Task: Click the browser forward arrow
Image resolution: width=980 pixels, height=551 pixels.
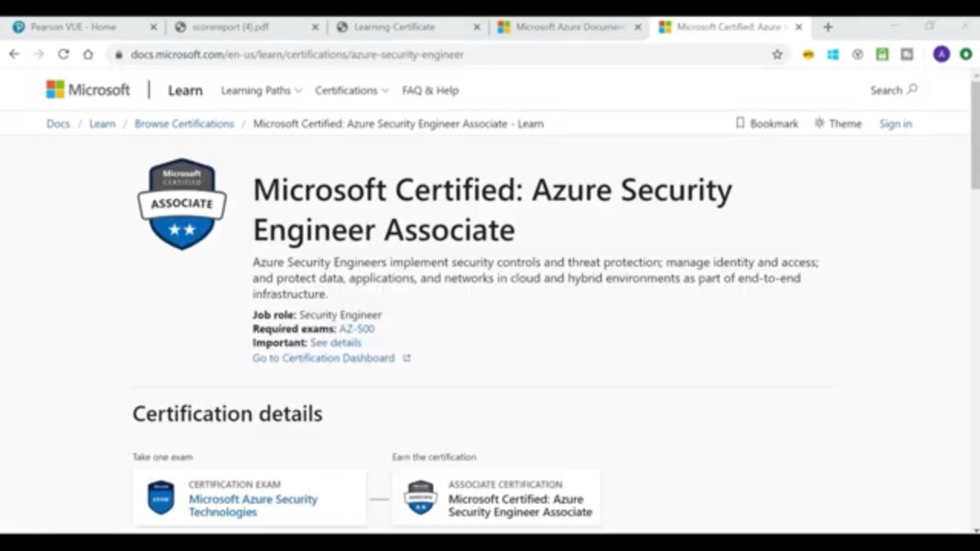Action: pos(38,54)
